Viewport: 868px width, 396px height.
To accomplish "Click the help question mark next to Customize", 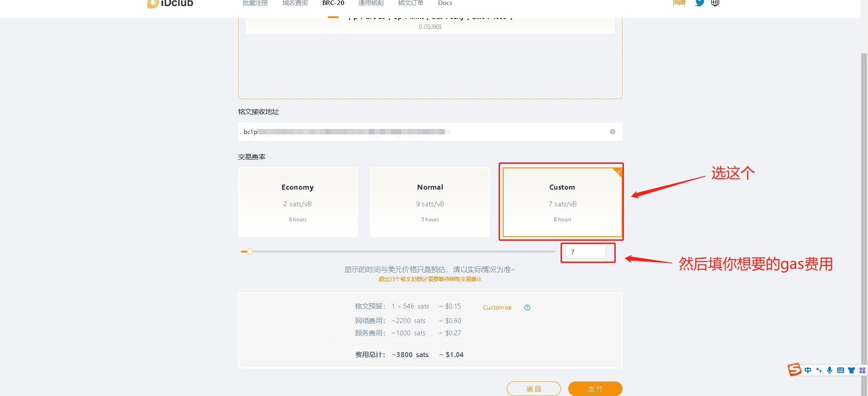I will pos(527,308).
